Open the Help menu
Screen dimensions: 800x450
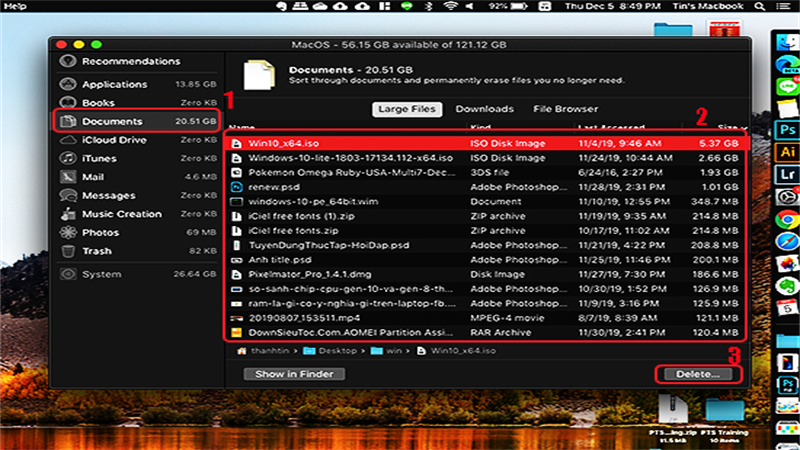pyautogui.click(x=15, y=6)
